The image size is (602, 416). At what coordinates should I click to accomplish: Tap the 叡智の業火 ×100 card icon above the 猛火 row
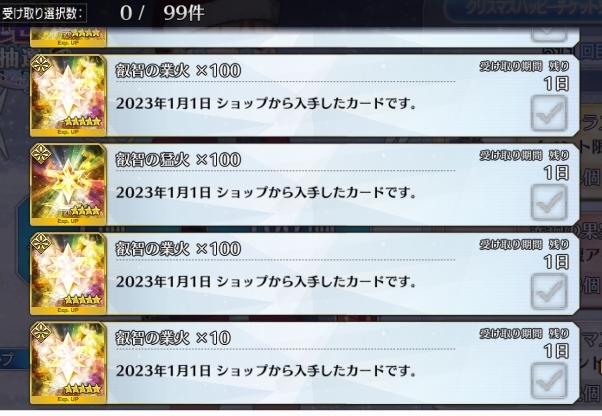point(68,96)
